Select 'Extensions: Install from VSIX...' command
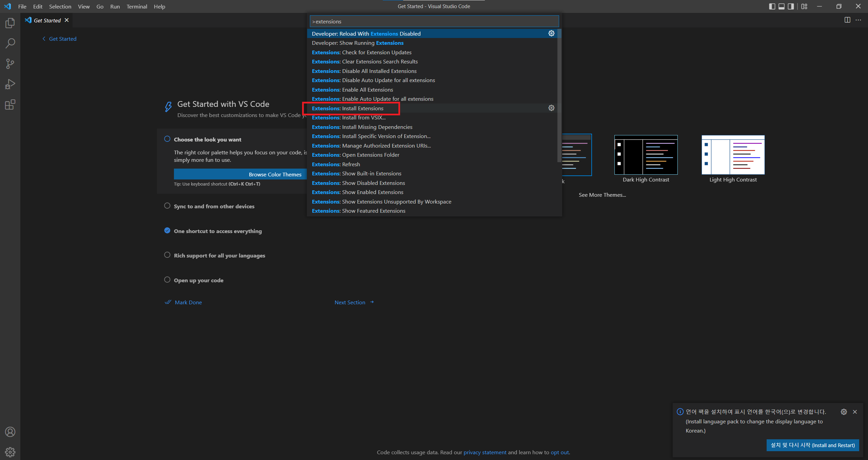Screen dimensions: 868x460 coord(349,117)
